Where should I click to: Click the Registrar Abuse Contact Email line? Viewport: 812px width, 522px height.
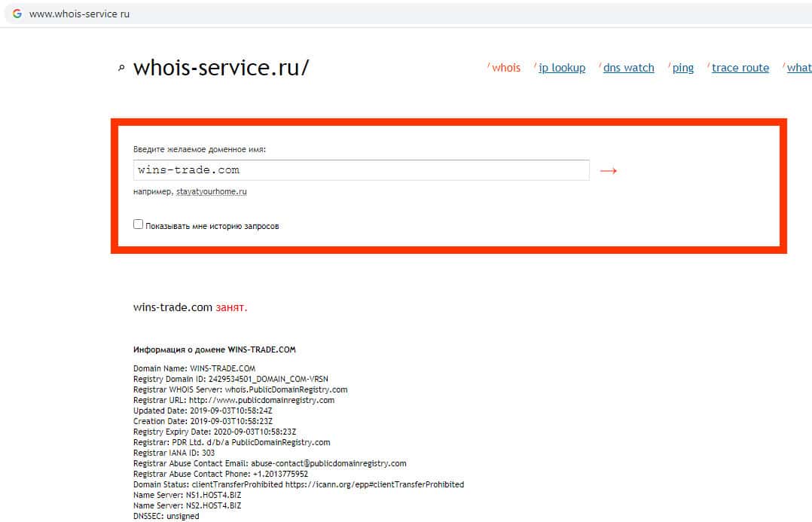(x=270, y=463)
